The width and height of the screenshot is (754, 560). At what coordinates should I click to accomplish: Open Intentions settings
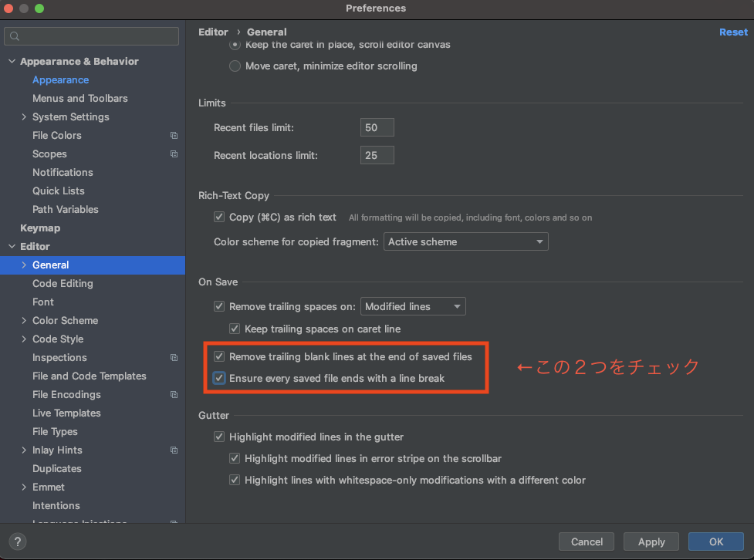pos(56,506)
